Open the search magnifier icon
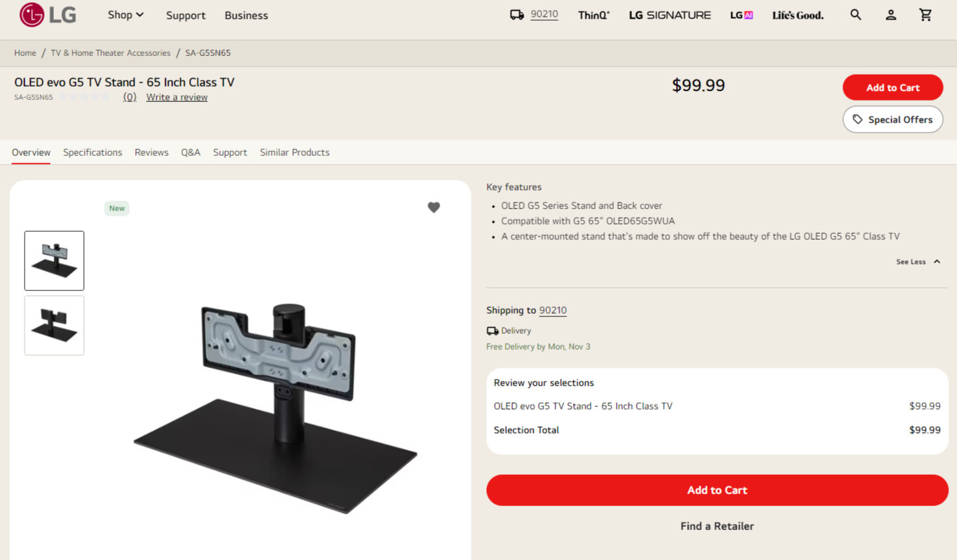 (x=856, y=15)
